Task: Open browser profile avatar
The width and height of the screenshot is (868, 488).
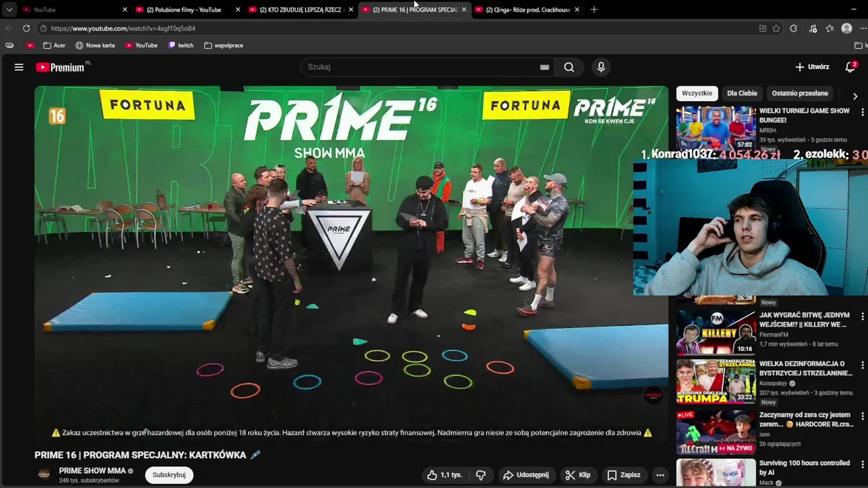Action: (846, 28)
